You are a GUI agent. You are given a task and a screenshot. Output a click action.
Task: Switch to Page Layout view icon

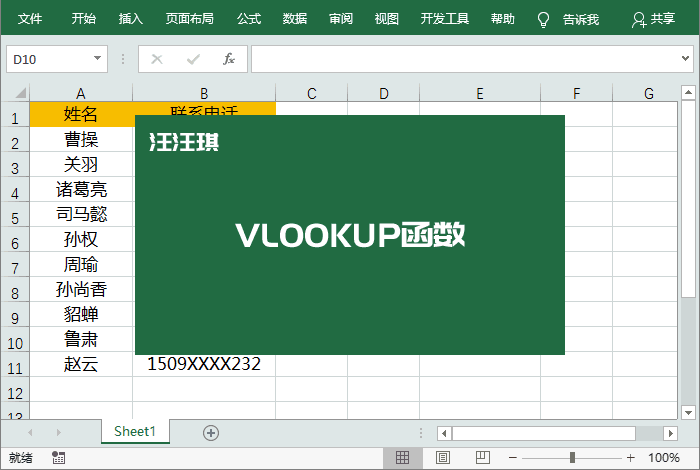[x=442, y=458]
